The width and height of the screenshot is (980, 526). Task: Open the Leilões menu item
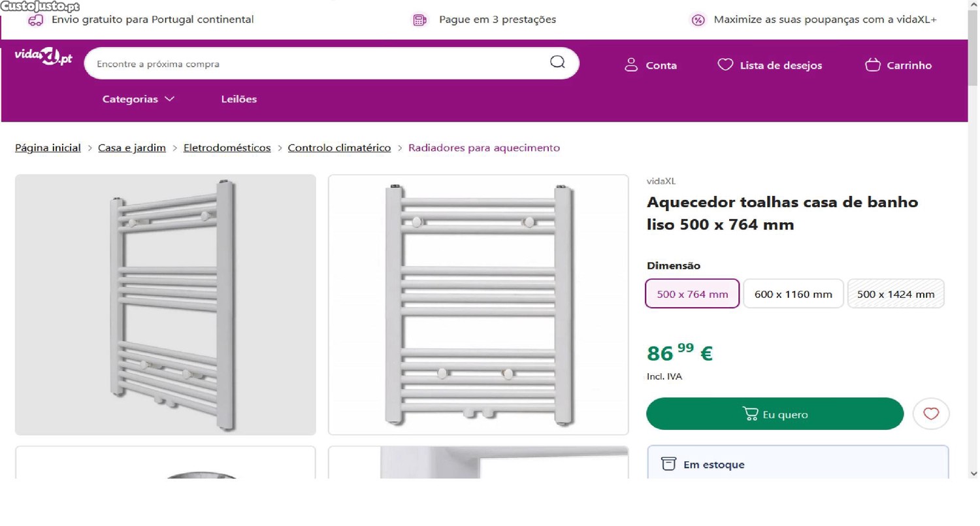tap(238, 99)
